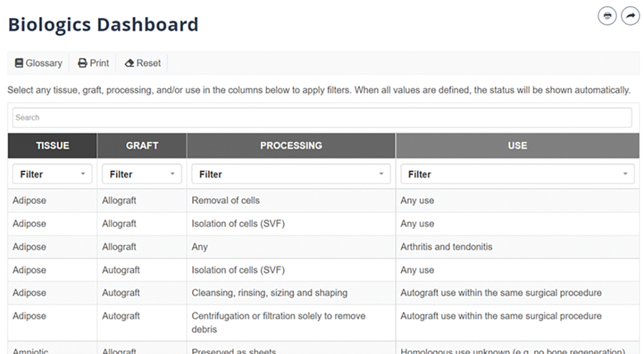Screen dimensions: 644x354
Task: Click the round print icon at top right
Action: pyautogui.click(x=607, y=16)
